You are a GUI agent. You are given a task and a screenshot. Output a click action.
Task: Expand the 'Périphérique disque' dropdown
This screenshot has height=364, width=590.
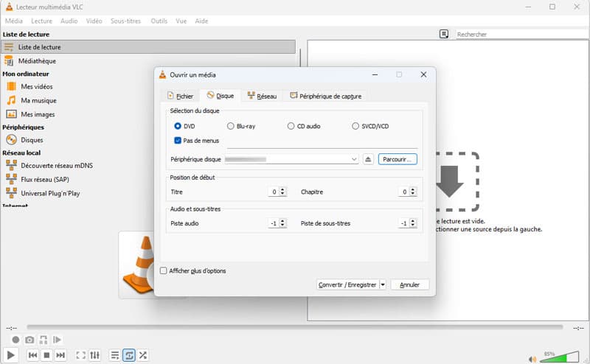pos(355,159)
